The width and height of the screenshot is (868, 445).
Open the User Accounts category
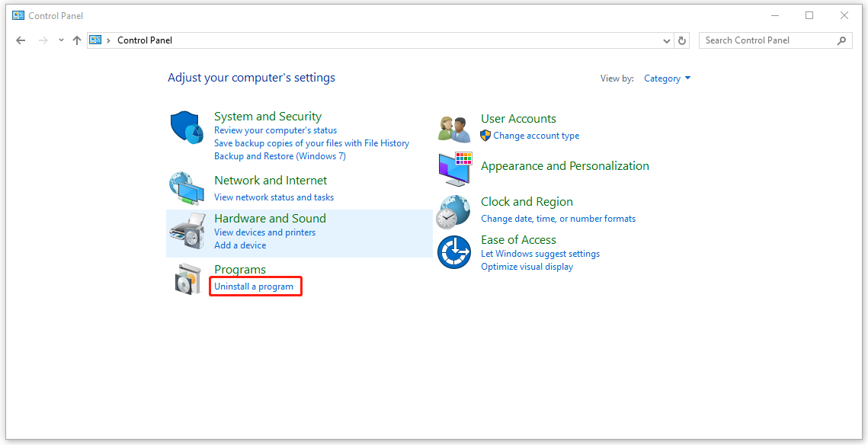coord(518,118)
